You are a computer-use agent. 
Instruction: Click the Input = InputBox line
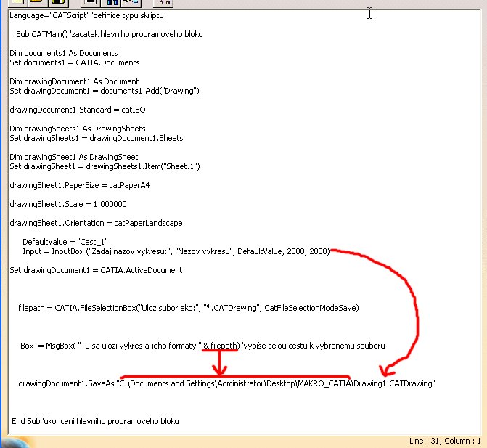[176, 251]
